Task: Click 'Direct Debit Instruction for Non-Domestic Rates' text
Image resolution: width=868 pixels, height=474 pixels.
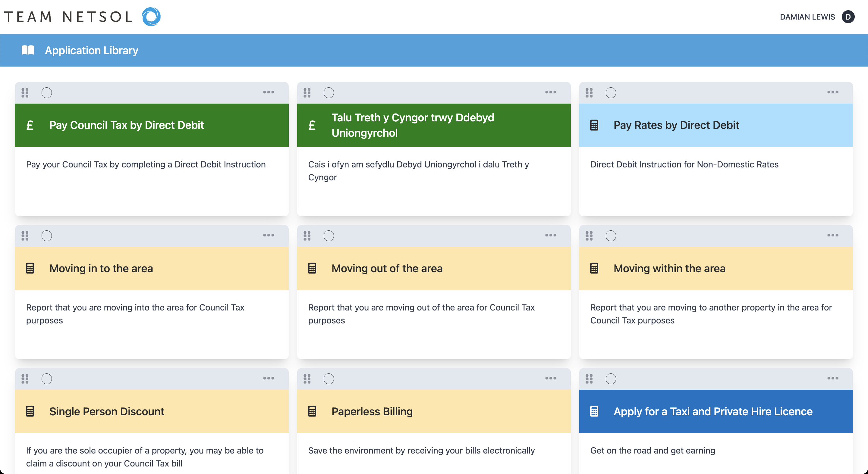Action: [x=684, y=164]
